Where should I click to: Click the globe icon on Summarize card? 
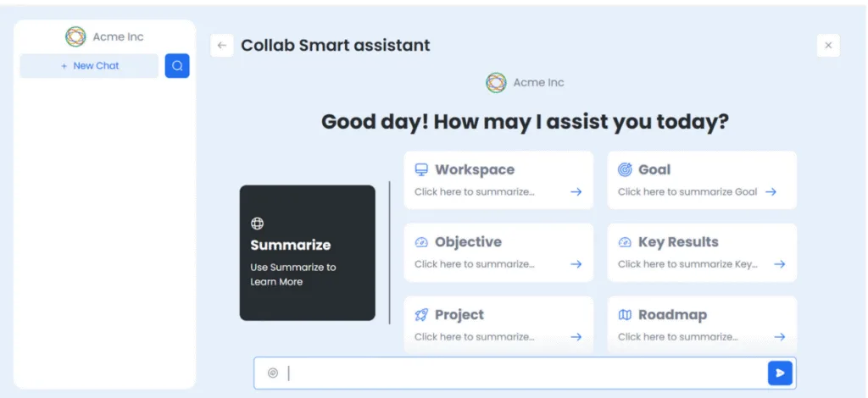(x=258, y=224)
